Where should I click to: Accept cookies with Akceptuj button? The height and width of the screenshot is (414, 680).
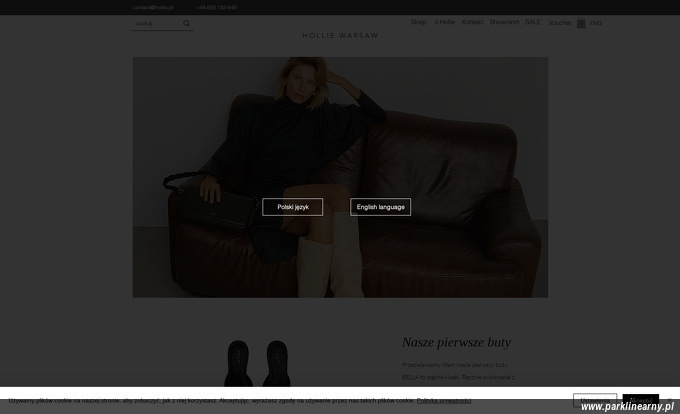641,400
